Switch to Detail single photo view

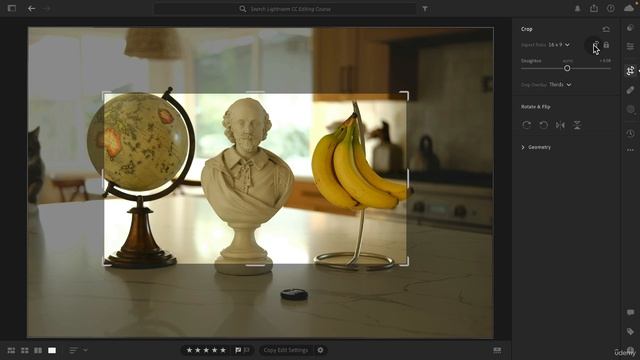tap(52, 350)
